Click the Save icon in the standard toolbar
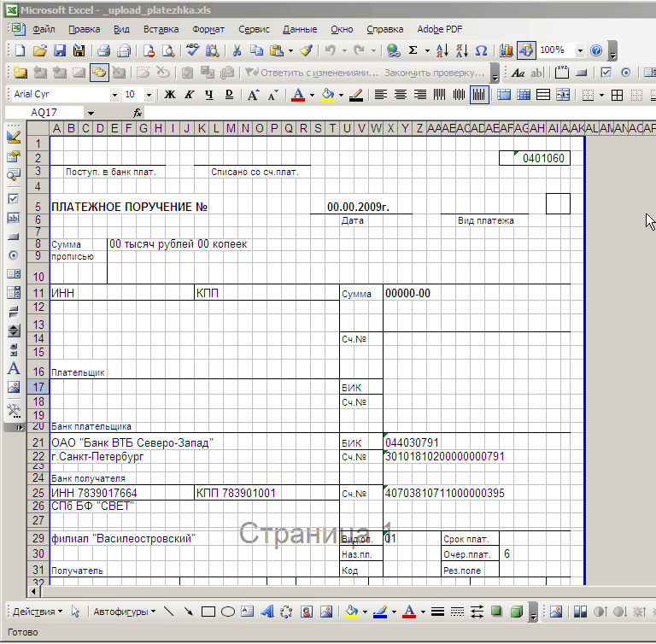Screen dimensions: 656x644 tap(61, 50)
